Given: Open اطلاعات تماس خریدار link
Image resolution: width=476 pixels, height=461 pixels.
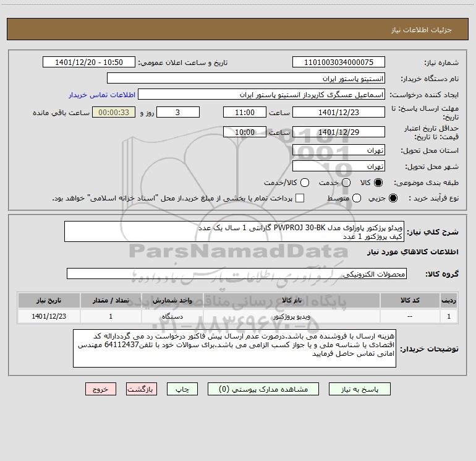Looking at the screenshot, I should pyautogui.click(x=102, y=95).
